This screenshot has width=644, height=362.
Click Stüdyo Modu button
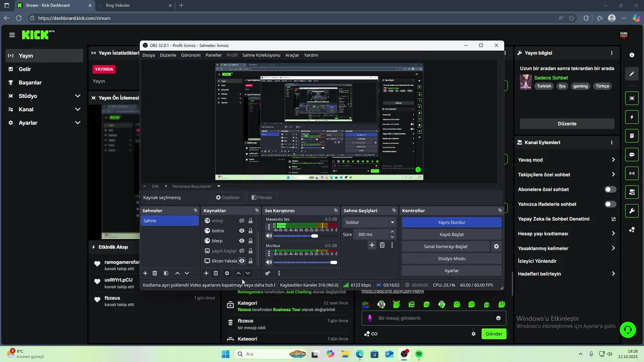point(451,258)
